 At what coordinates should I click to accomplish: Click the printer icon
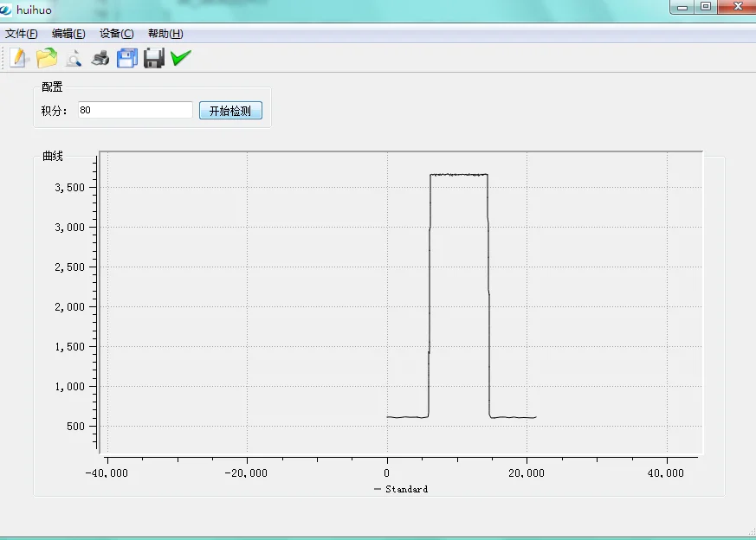pos(100,58)
